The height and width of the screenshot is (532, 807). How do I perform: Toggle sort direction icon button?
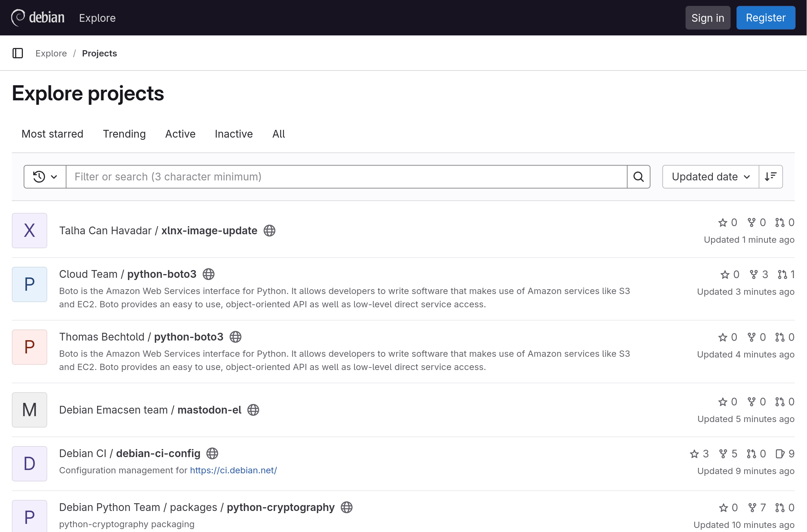[771, 177]
